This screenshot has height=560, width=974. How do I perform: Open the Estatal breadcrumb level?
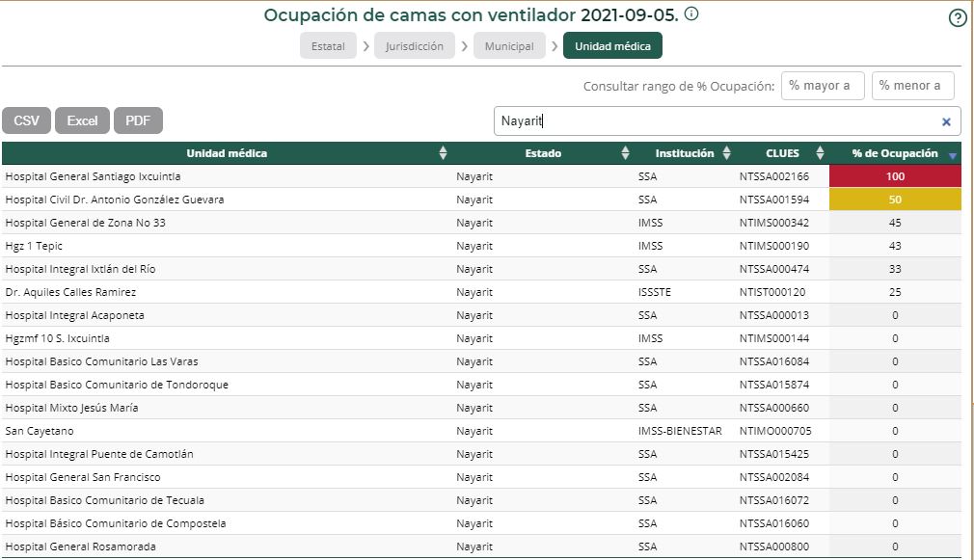tap(328, 44)
